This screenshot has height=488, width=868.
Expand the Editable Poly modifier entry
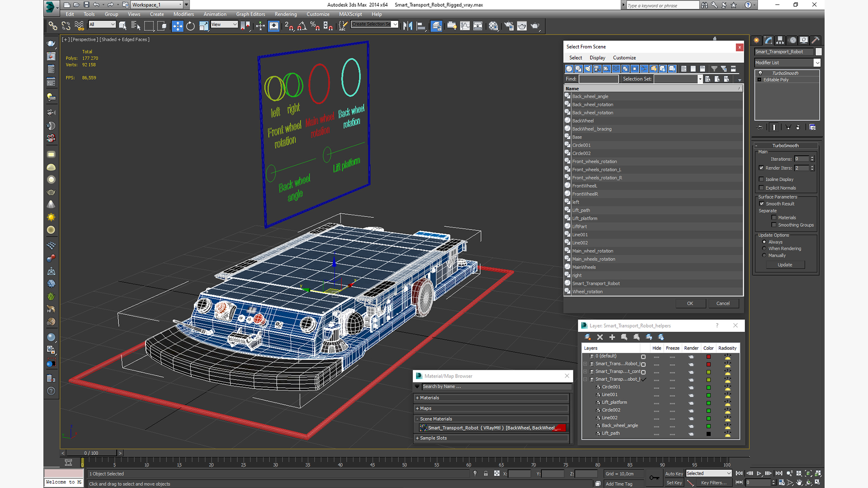click(759, 80)
